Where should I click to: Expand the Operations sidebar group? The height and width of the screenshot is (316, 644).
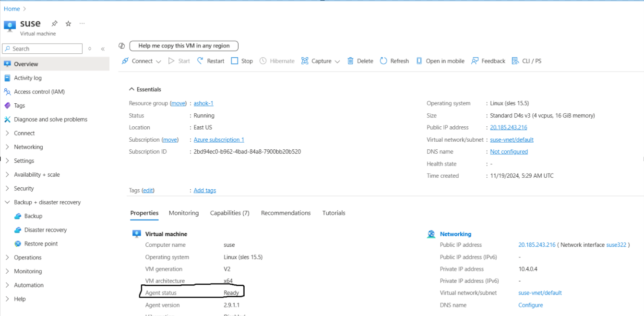[7, 257]
